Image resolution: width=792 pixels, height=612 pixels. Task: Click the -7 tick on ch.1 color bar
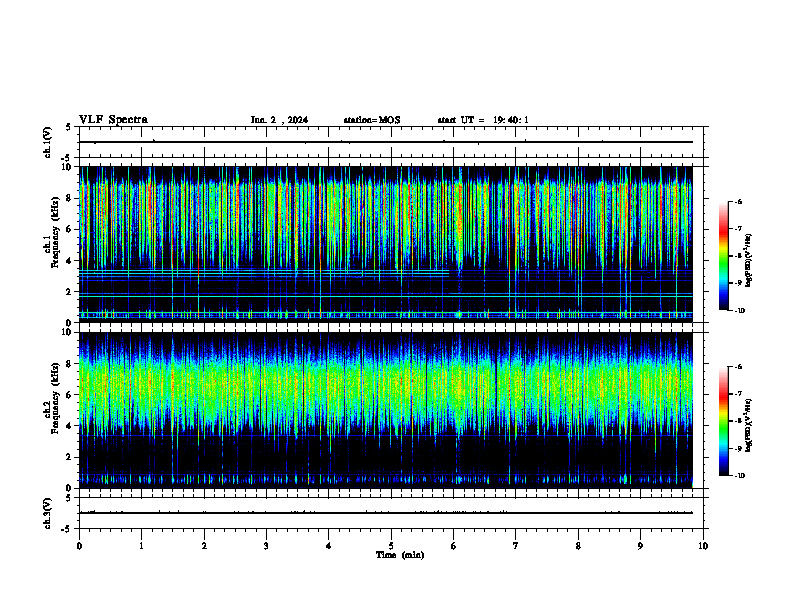pos(738,229)
